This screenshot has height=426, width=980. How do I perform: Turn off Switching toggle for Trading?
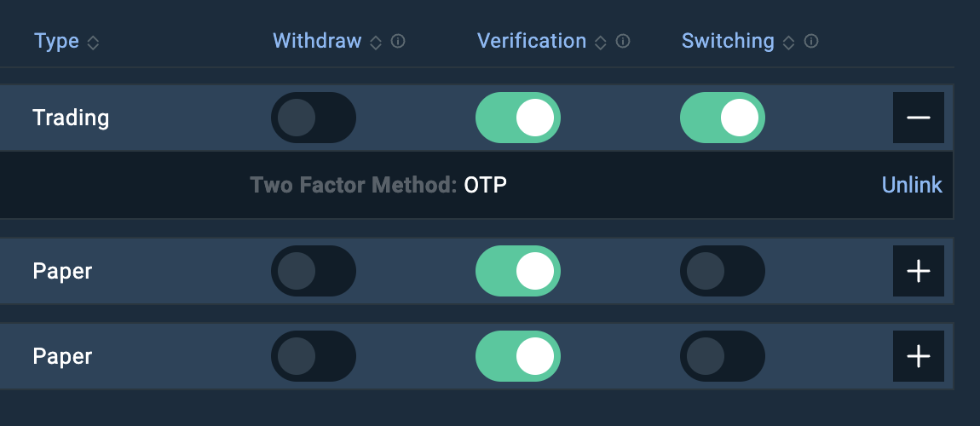pyautogui.click(x=723, y=118)
